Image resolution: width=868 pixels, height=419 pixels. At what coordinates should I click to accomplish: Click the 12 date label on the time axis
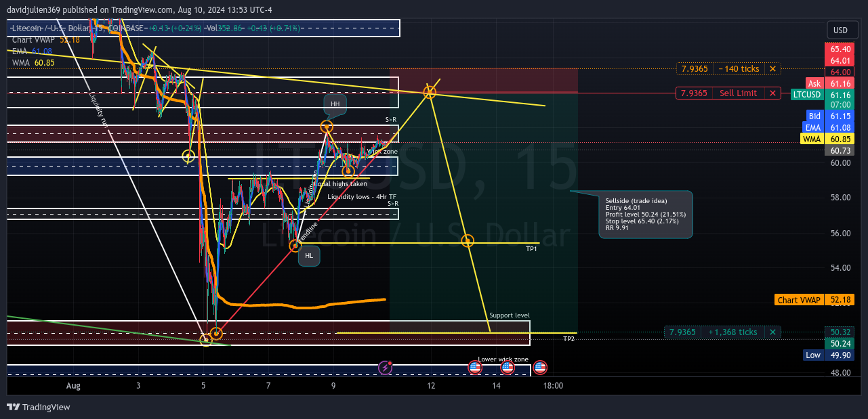point(431,386)
